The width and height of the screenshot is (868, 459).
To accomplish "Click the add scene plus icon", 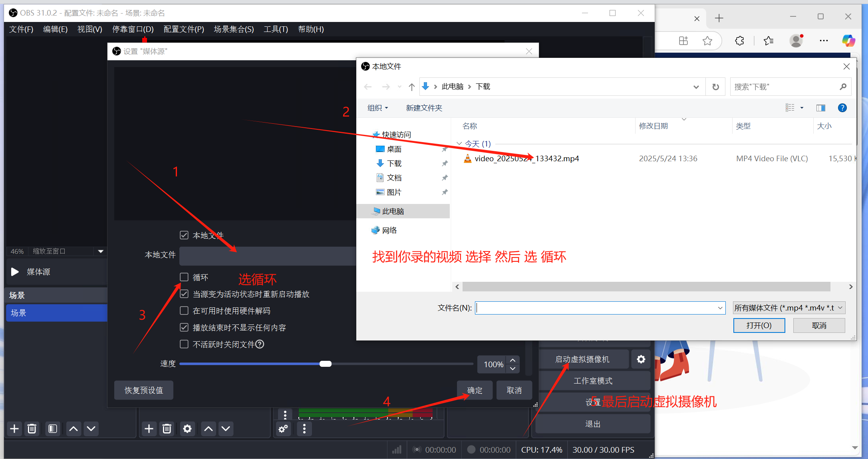I will (x=14, y=429).
